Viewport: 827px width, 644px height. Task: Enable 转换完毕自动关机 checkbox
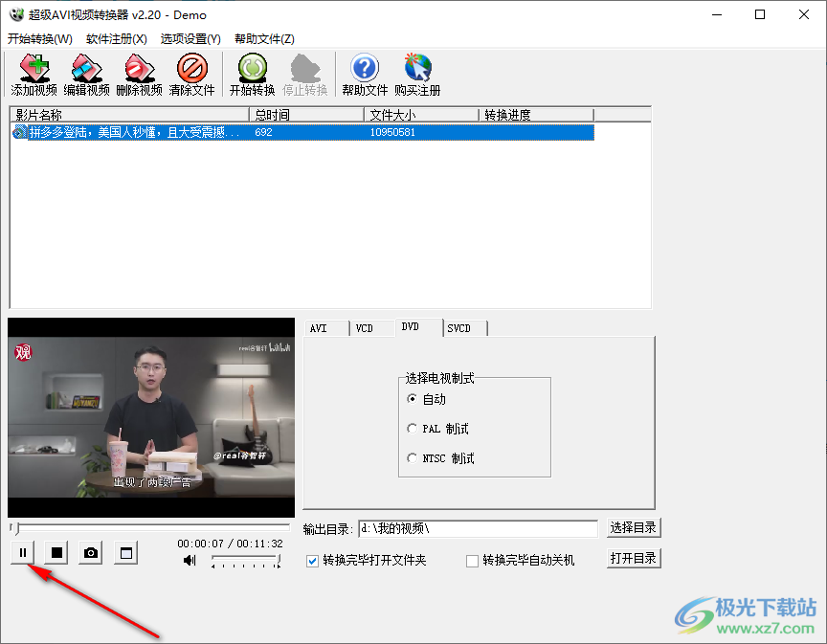pyautogui.click(x=473, y=561)
